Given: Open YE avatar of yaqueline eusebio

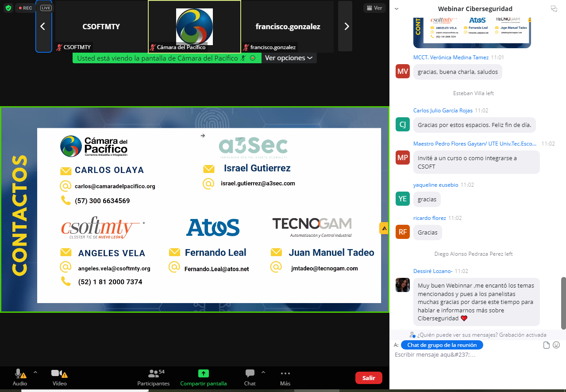Looking at the screenshot, I should point(403,199).
